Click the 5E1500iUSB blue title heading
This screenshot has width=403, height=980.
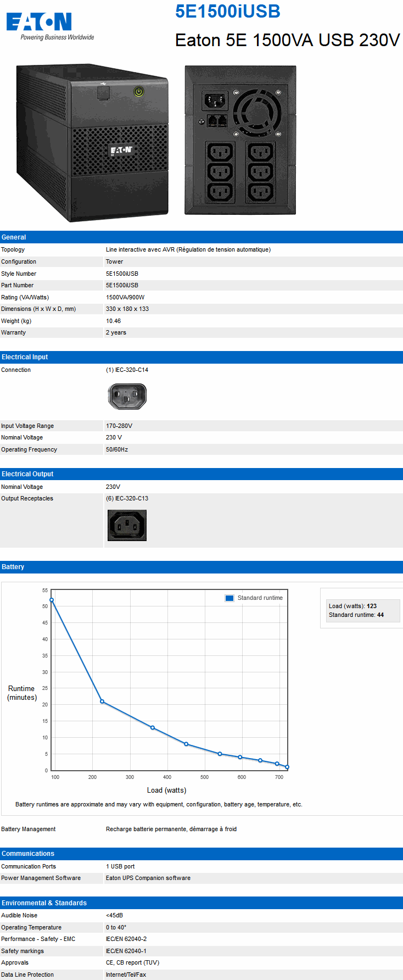click(x=227, y=11)
